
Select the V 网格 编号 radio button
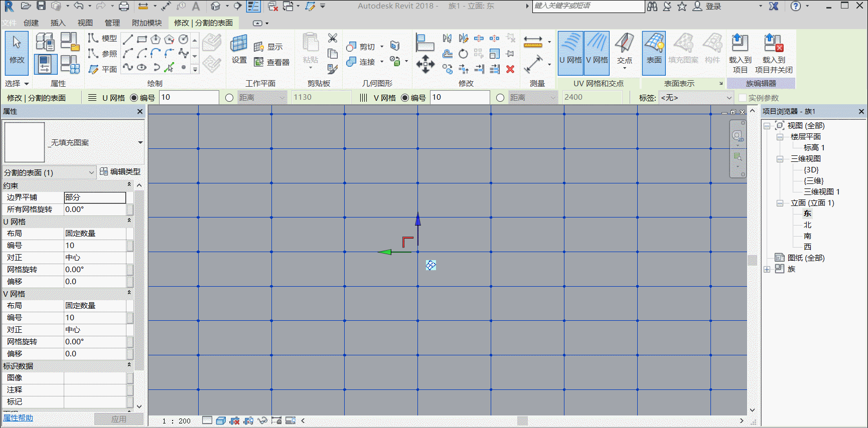coord(405,98)
